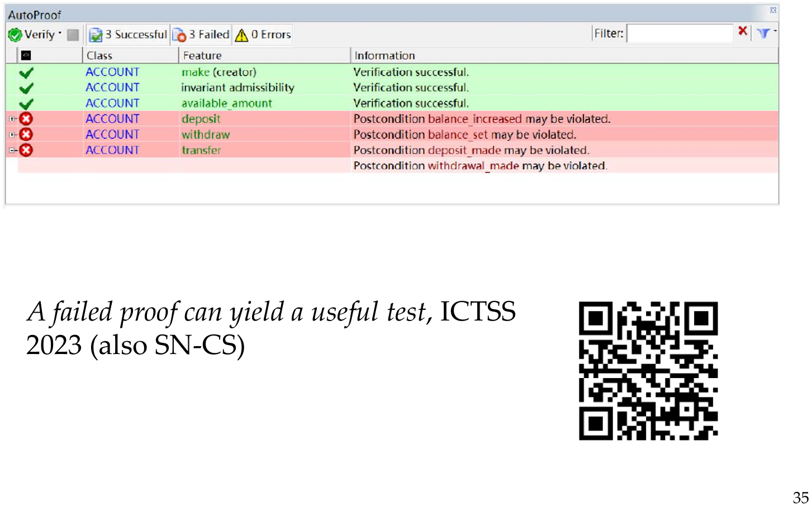
Task: Expand the deposit failure row
Action: 12,119
